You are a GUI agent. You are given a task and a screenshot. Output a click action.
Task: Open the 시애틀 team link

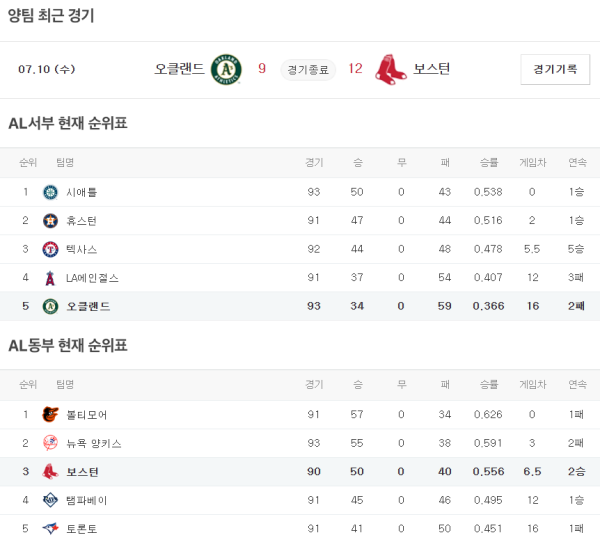click(x=81, y=192)
